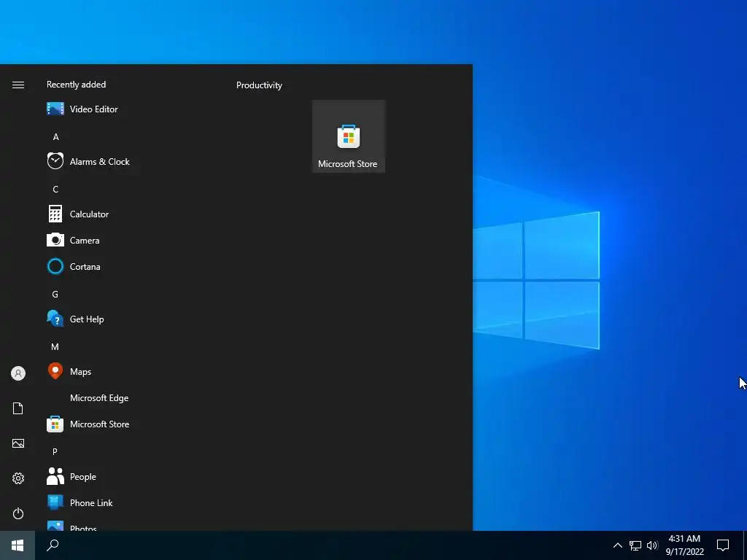Launch the Calculator icon
The width and height of the screenshot is (747, 560).
pos(55,214)
